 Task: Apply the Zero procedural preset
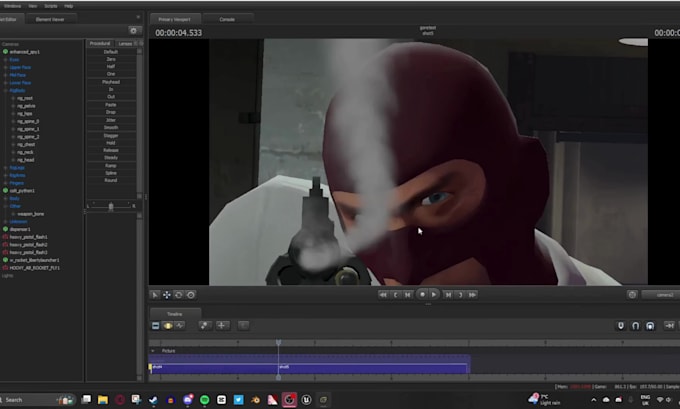tap(111, 59)
